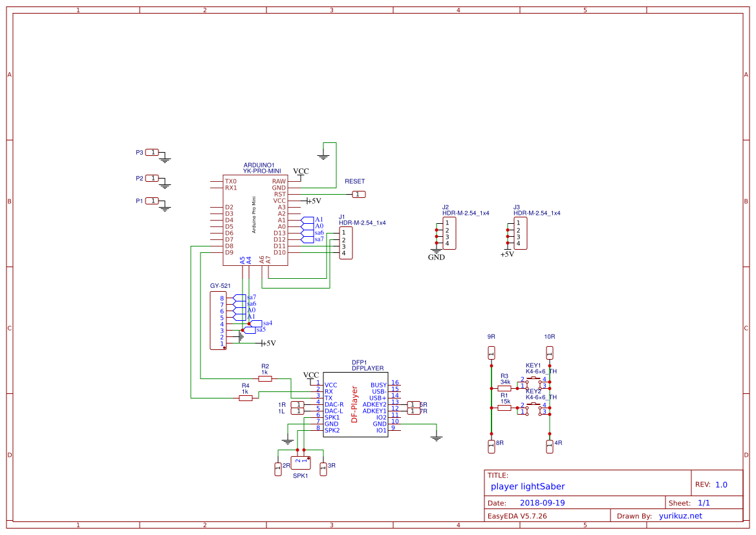Viewport: 756px width, 535px height.
Task: Select header connector J2
Action: coord(449,232)
